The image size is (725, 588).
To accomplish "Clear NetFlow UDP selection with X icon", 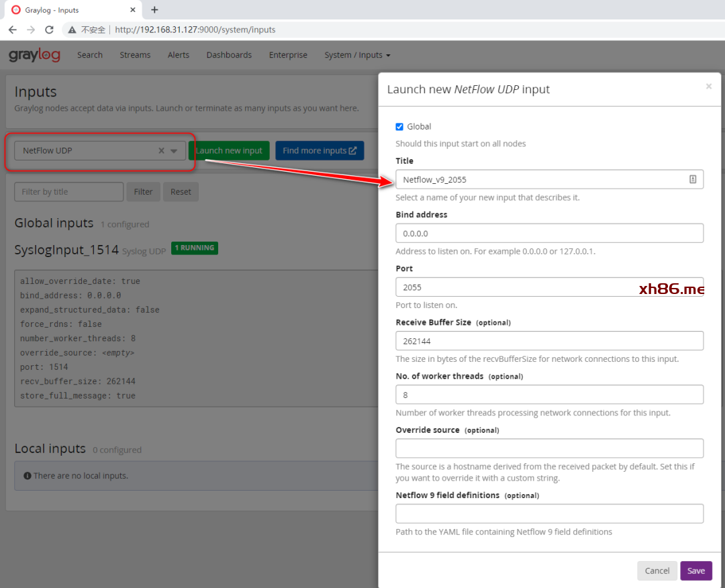I will coord(161,151).
